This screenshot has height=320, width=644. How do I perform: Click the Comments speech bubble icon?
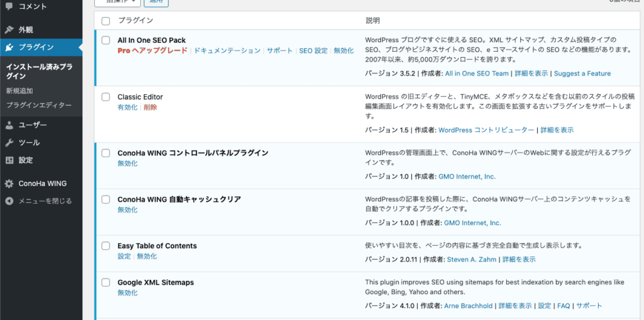pyautogui.click(x=9, y=7)
